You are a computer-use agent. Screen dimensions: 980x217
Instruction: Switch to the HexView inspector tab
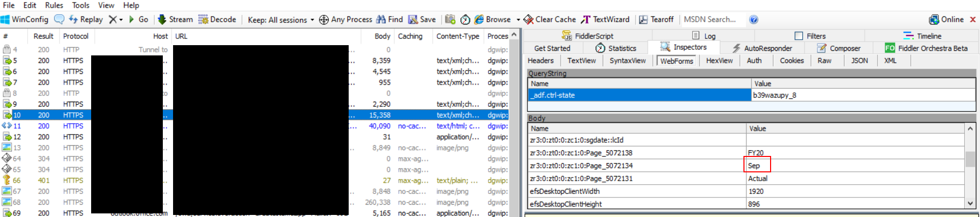(719, 61)
